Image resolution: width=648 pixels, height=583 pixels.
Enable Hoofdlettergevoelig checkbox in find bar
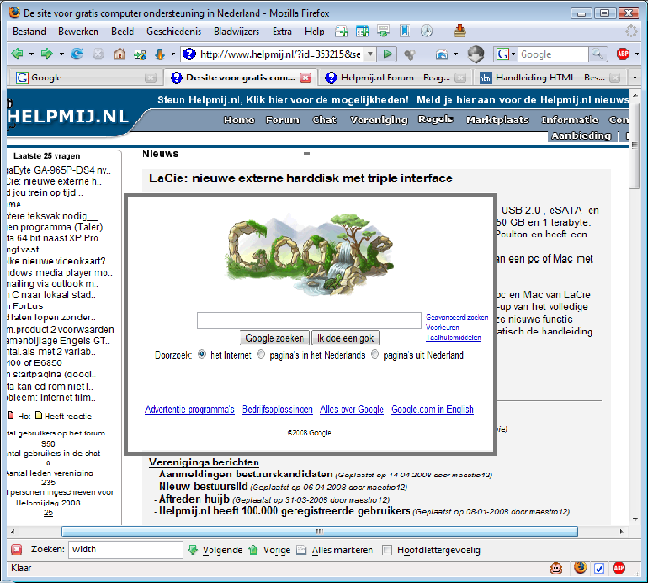tap(387, 550)
